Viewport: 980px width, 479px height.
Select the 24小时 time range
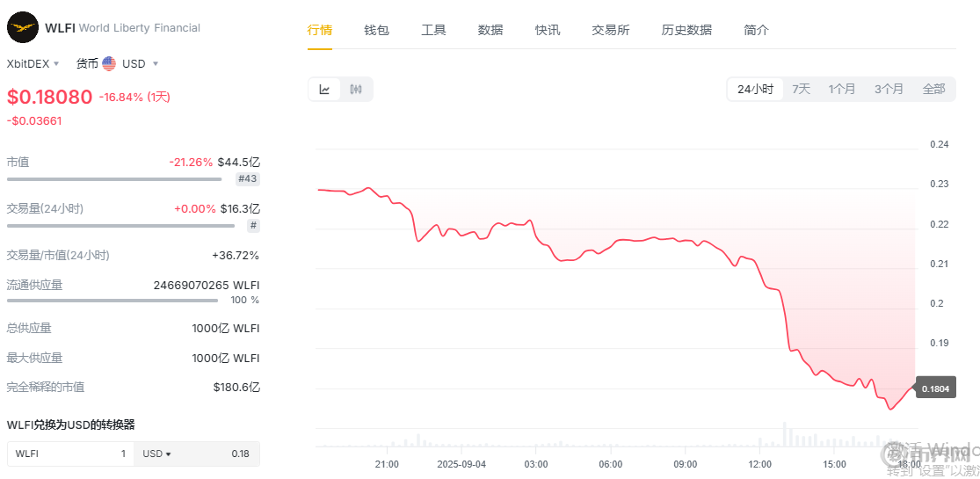pos(755,89)
